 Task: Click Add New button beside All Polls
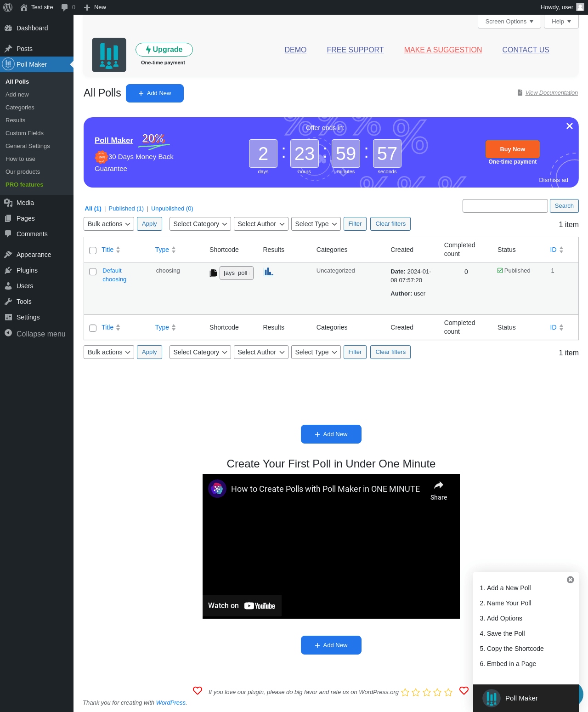click(x=155, y=93)
